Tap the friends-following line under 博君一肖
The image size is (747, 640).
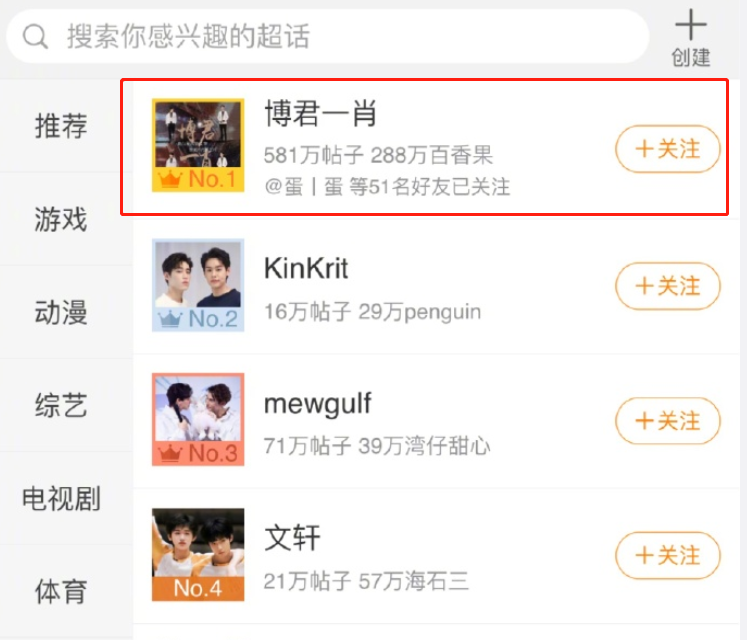point(387,186)
